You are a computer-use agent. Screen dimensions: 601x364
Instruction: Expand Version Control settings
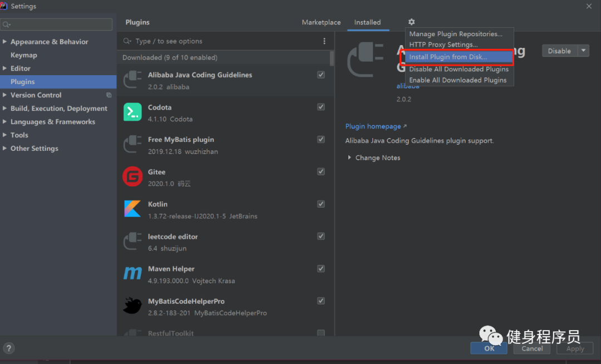click(4, 95)
